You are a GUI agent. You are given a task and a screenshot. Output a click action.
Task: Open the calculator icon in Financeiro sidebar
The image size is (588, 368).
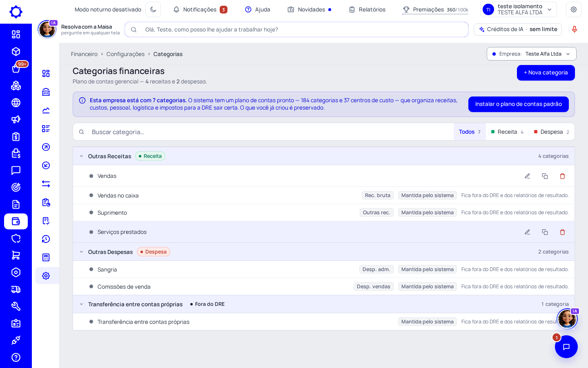[46, 257]
